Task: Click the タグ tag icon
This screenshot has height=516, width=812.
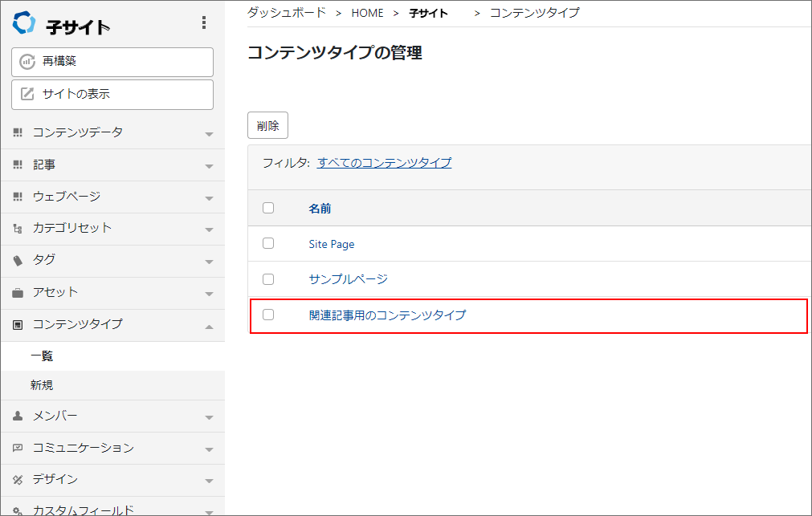Action: tap(18, 260)
